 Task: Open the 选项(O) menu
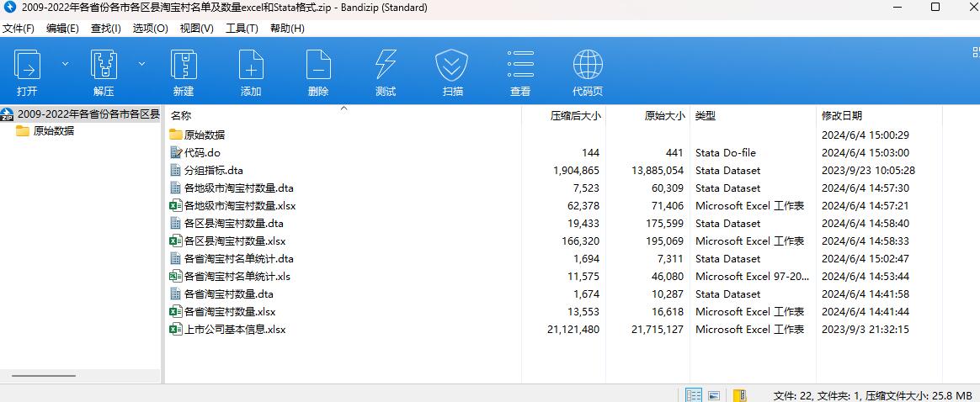(150, 28)
